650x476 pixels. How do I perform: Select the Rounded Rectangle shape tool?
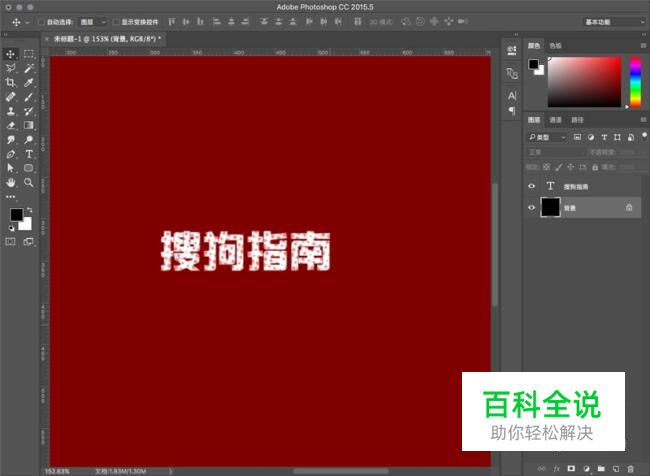pyautogui.click(x=29, y=168)
